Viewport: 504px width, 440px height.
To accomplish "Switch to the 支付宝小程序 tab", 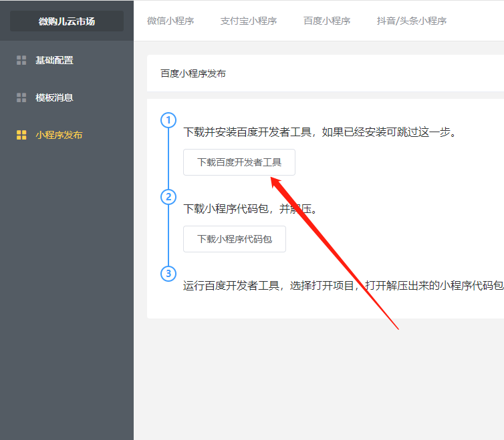I will (x=249, y=21).
